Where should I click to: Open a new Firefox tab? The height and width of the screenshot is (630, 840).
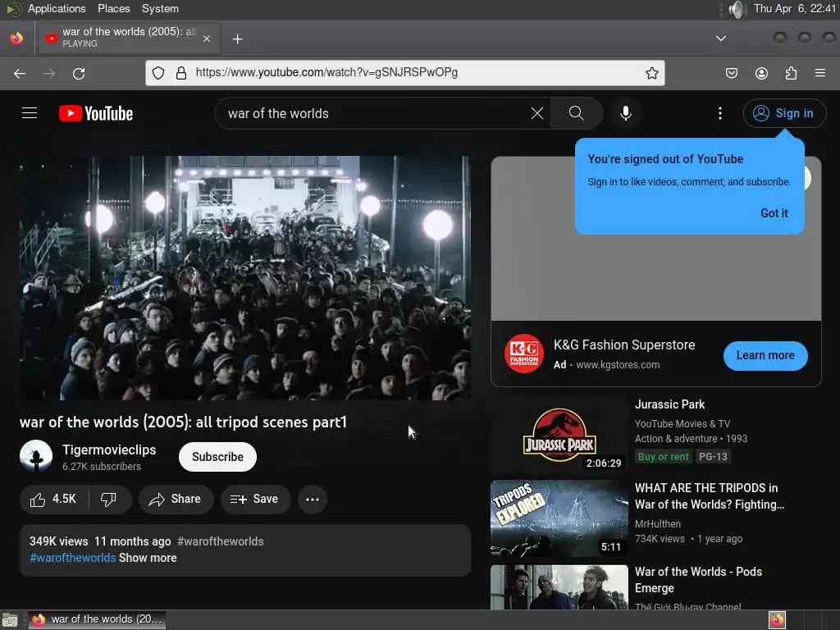[237, 39]
